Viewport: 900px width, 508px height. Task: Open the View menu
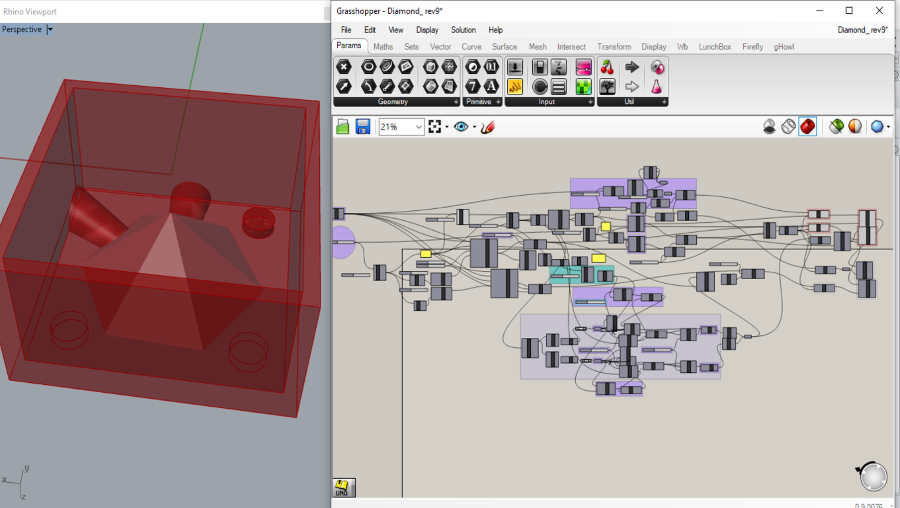396,30
